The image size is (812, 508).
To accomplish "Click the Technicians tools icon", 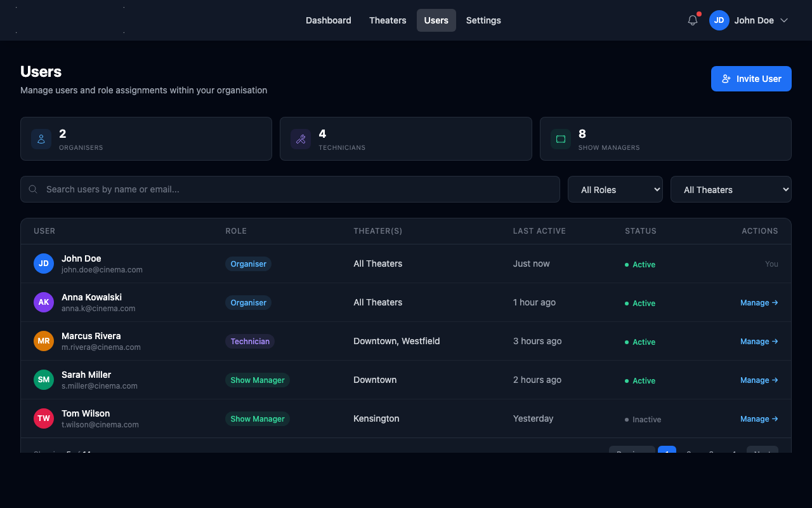I will tap(301, 139).
